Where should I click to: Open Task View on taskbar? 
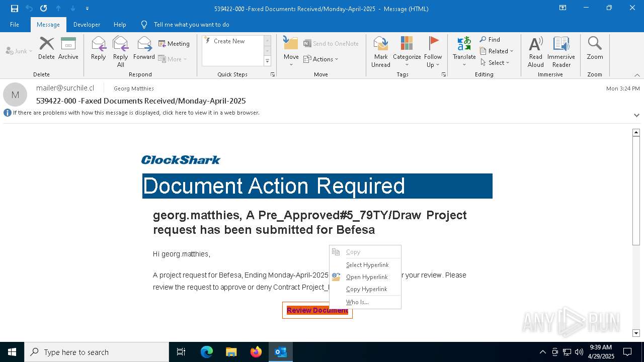point(181,352)
